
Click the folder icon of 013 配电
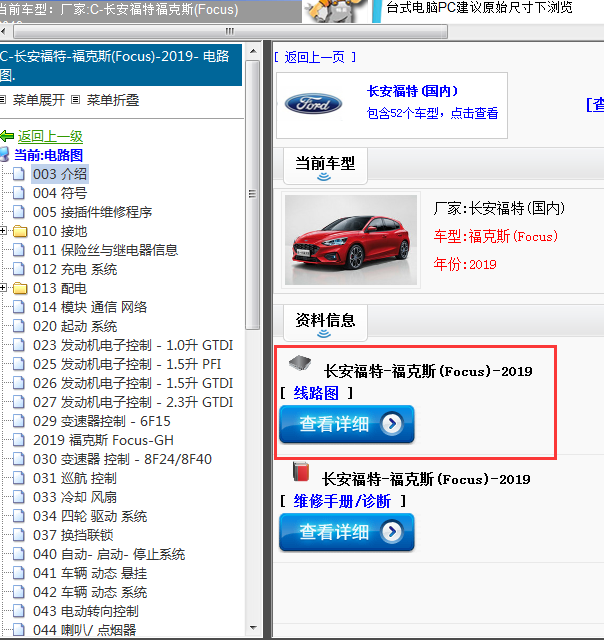click(x=20, y=288)
